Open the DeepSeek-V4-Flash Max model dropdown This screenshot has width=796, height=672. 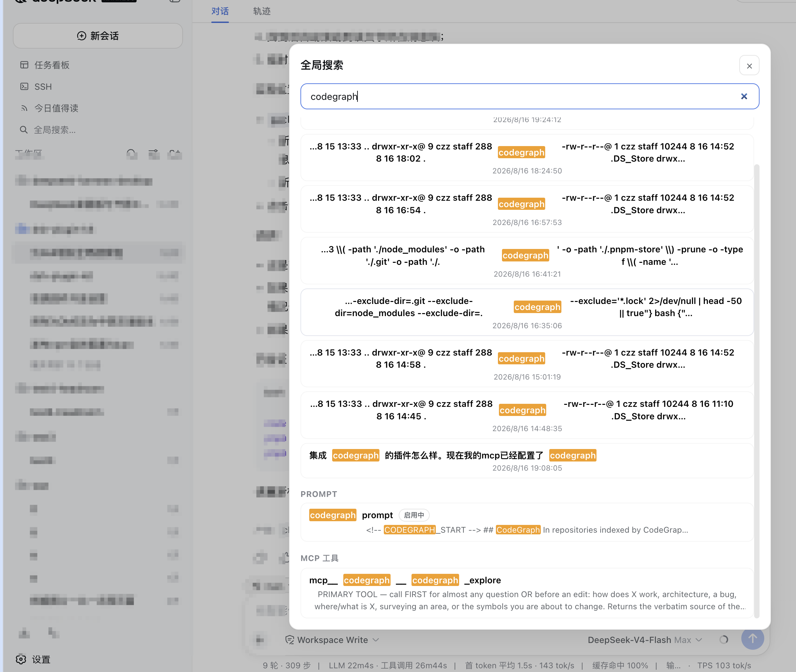click(645, 640)
